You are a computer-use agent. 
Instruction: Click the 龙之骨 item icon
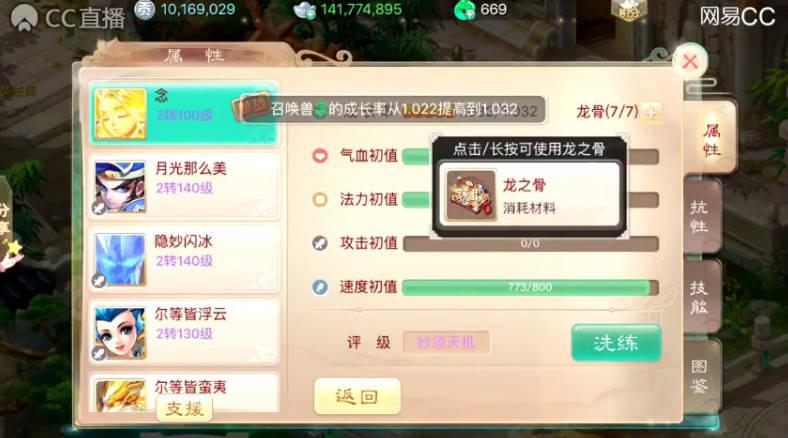click(471, 195)
